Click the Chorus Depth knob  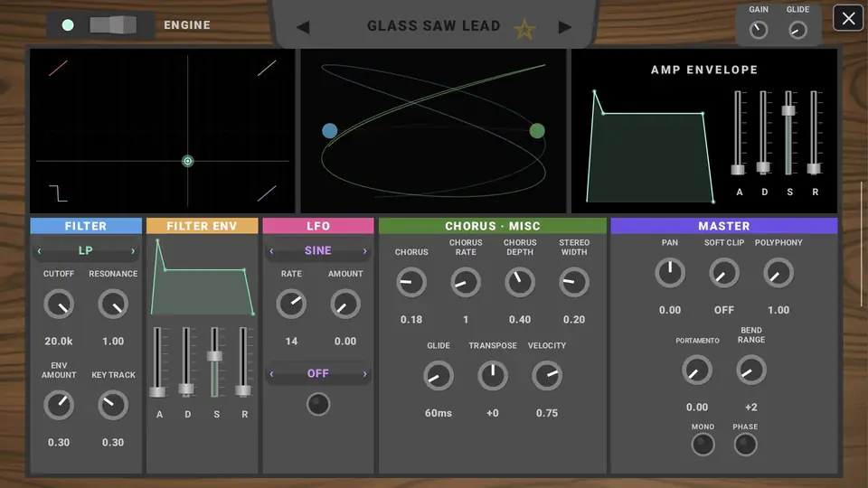[520, 282]
